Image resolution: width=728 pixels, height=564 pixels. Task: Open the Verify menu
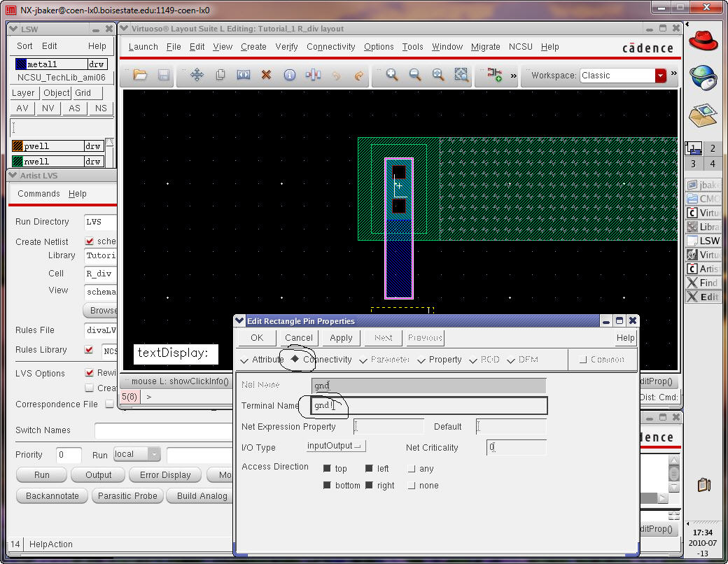tap(286, 47)
